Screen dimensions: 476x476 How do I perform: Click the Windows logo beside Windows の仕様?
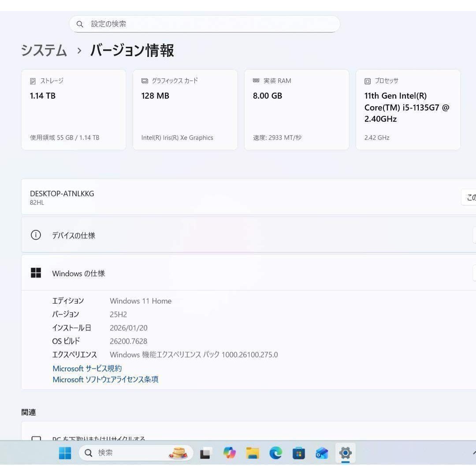(x=36, y=272)
